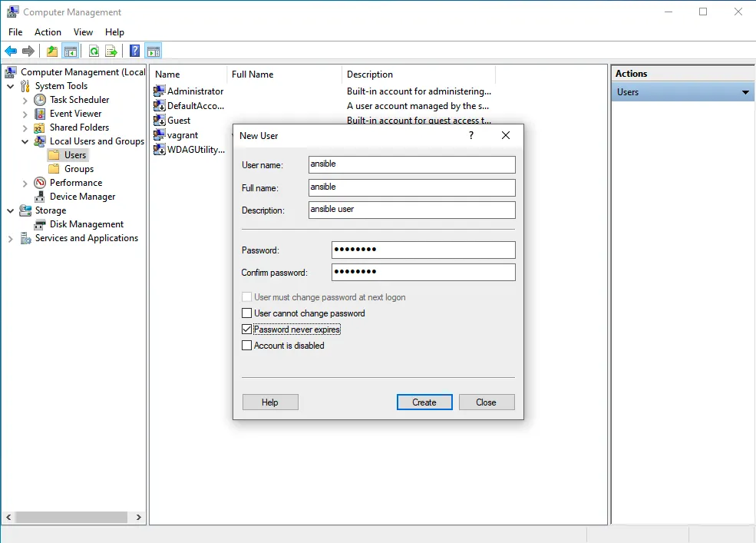
Task: Enable User cannot change password checkbox
Action: 246,313
